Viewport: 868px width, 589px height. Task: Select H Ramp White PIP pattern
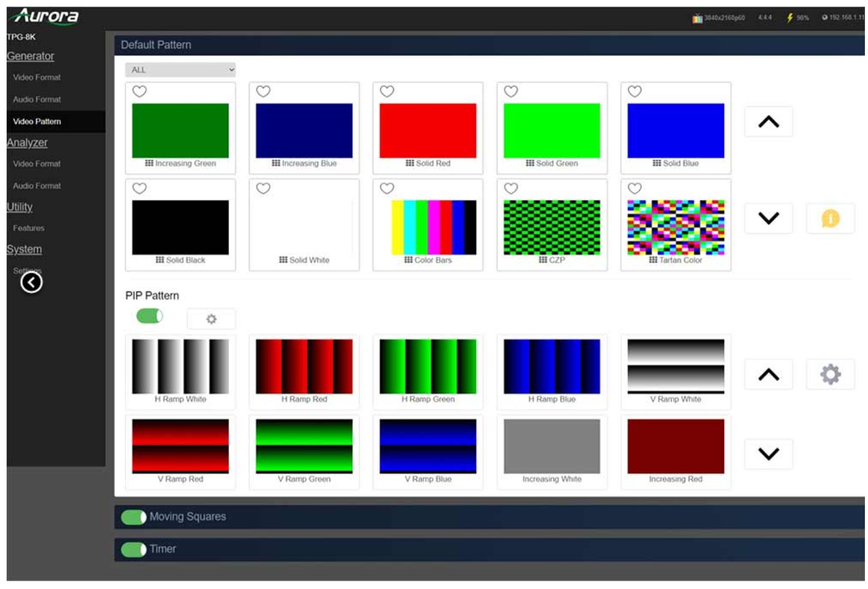pos(180,366)
